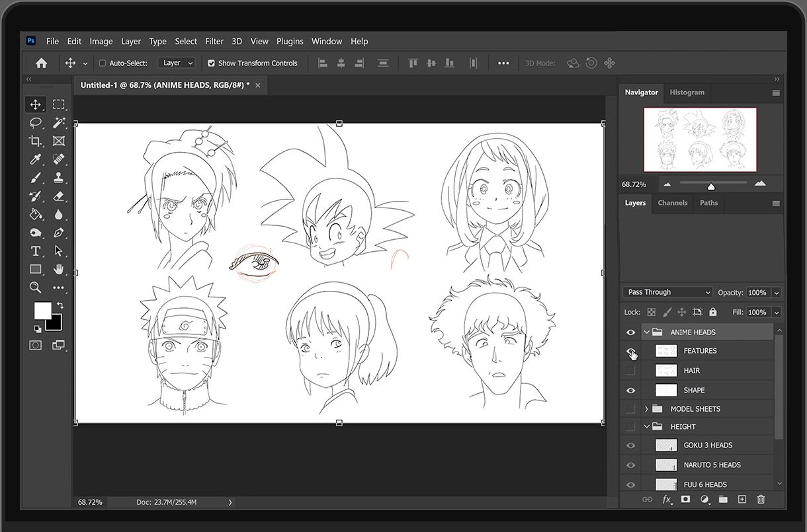Hide the GOKU 3 HEADS layer

click(630, 445)
